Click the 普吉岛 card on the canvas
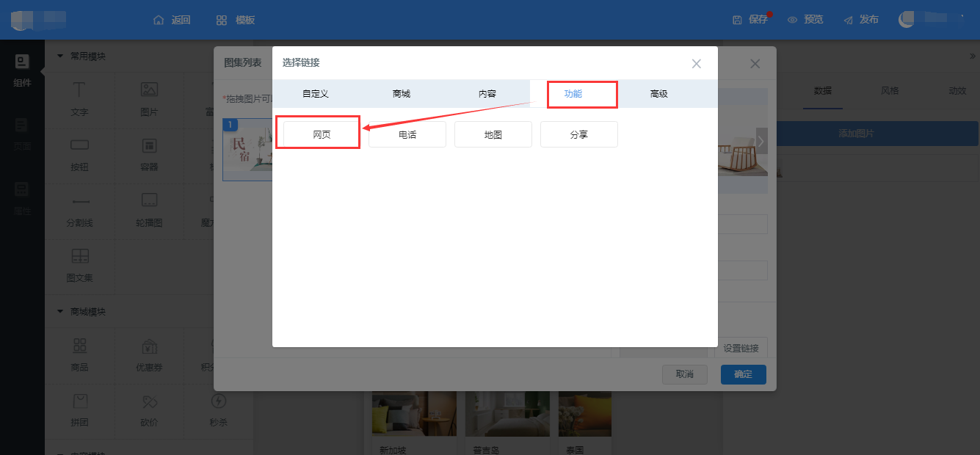 tap(507, 423)
